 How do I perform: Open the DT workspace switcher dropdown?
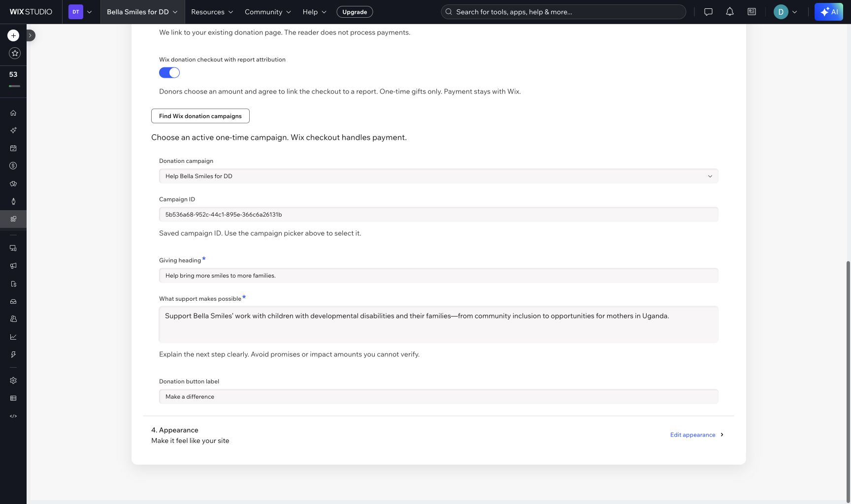[80, 12]
